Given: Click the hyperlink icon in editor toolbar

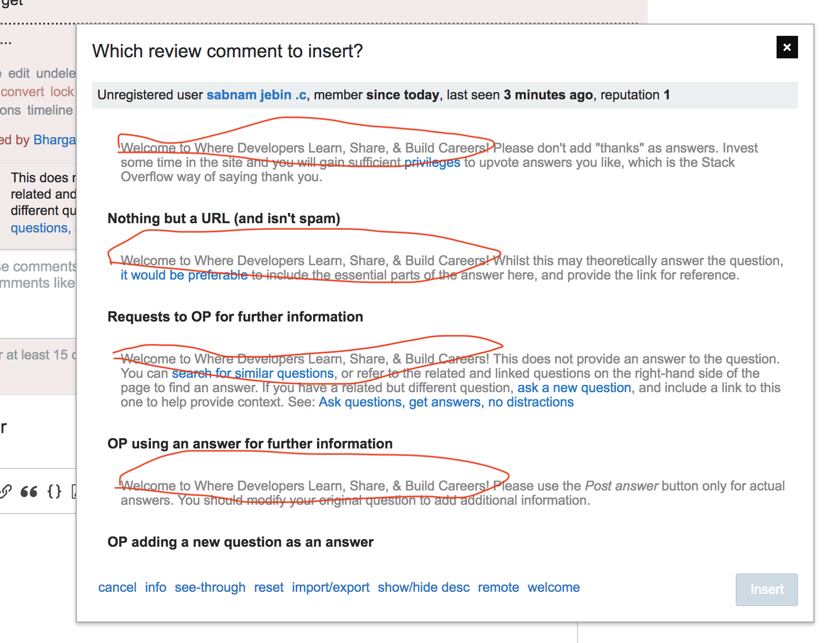Looking at the screenshot, I should point(6,492).
